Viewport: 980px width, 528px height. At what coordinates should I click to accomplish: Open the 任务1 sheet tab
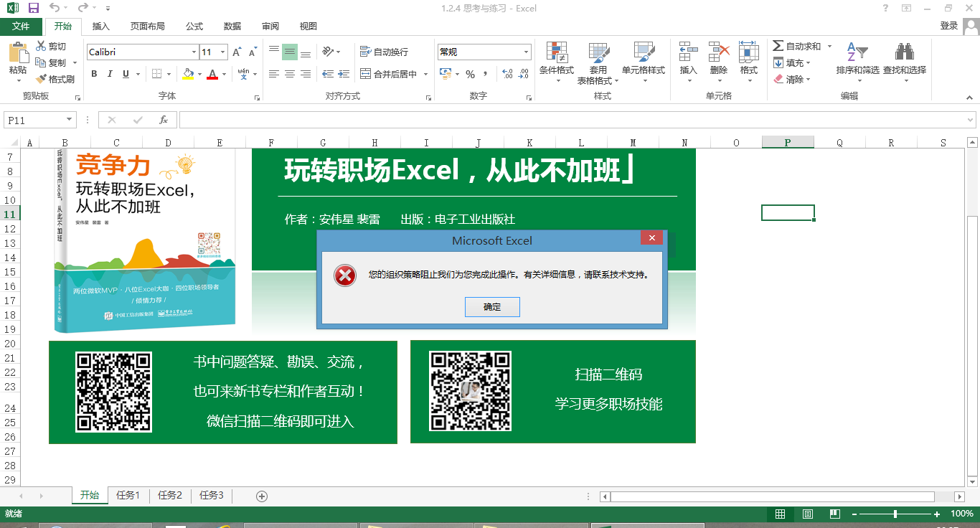point(129,496)
